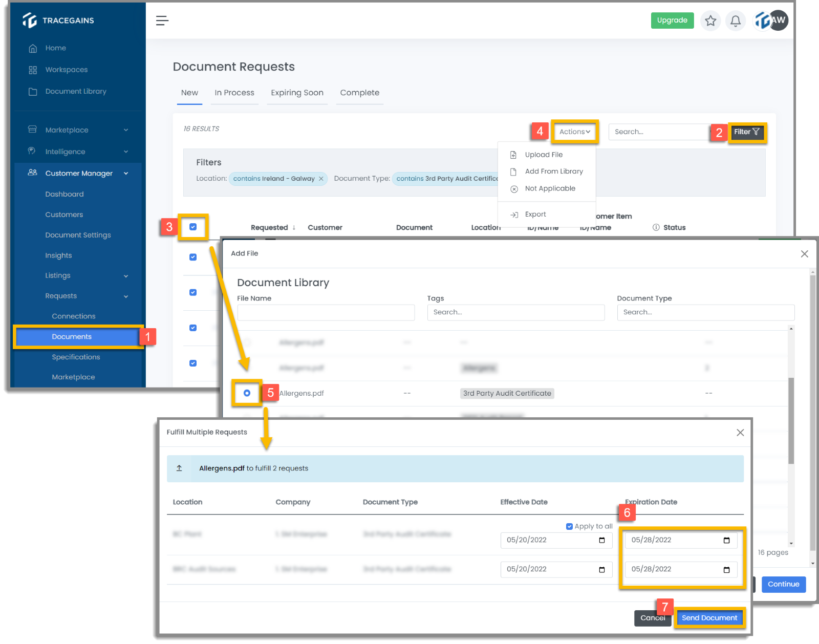Open the Home sidebar icon
Image resolution: width=819 pixels, height=644 pixels.
click(x=34, y=48)
